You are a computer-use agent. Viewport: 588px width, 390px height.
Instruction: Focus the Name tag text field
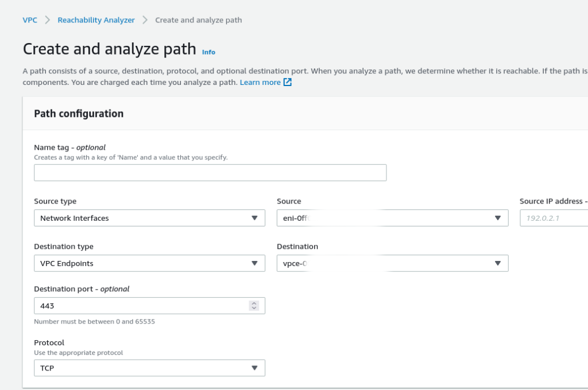tap(210, 173)
